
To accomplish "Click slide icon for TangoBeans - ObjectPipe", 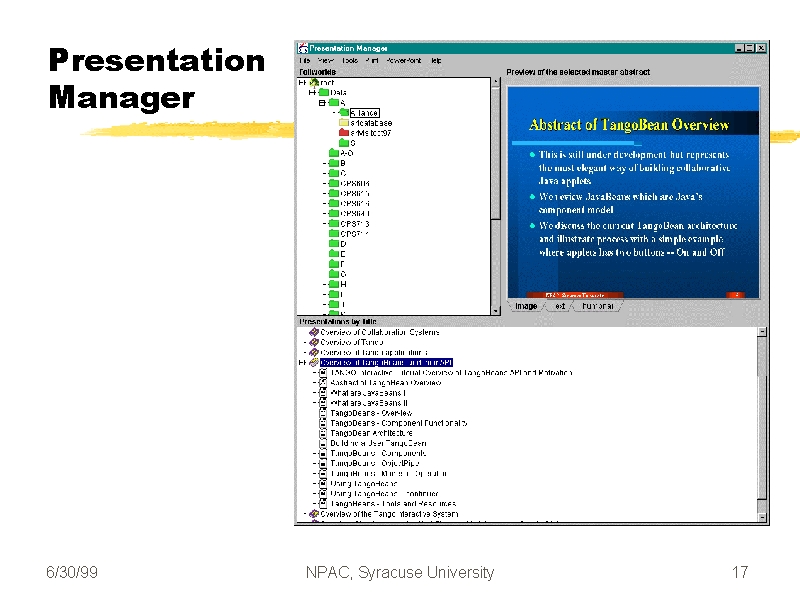I will pyautogui.click(x=323, y=463).
